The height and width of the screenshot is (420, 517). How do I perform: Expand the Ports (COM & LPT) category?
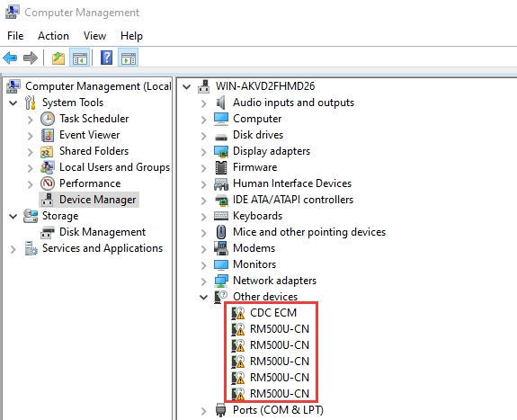203,411
